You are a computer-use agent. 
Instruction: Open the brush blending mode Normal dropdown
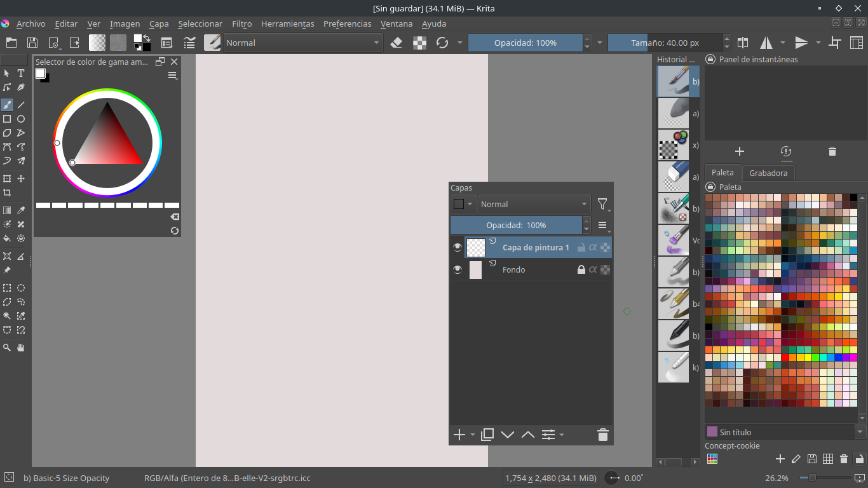[x=302, y=43]
